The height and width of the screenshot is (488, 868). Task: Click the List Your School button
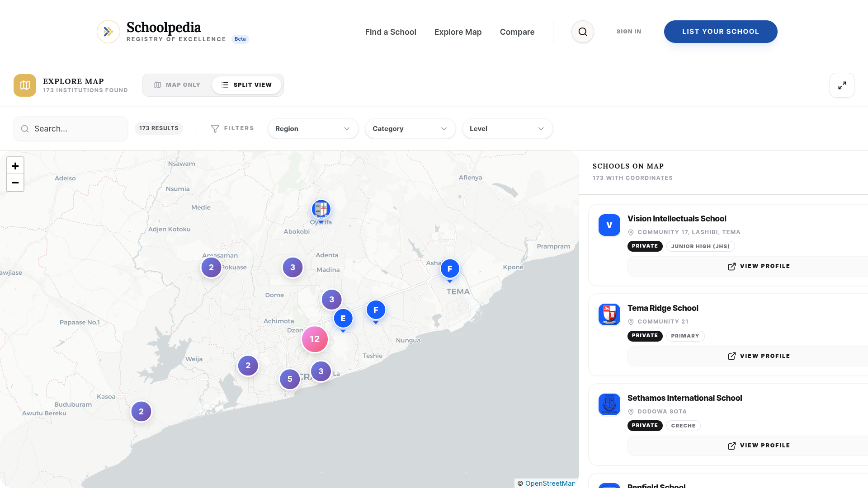click(x=721, y=32)
